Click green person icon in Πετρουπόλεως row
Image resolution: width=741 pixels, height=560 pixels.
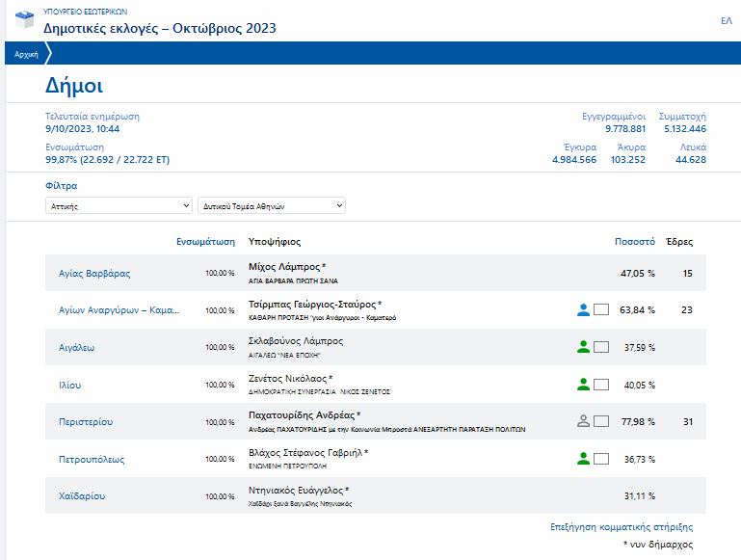583,459
